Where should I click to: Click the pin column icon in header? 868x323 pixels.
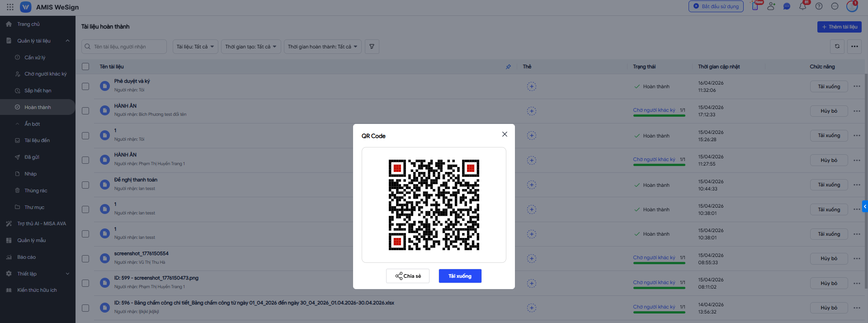click(508, 66)
